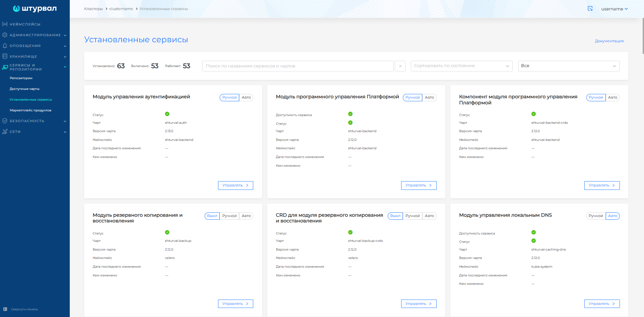Open the sort by state dropdown
Image resolution: width=644 pixels, height=317 pixels.
(462, 66)
